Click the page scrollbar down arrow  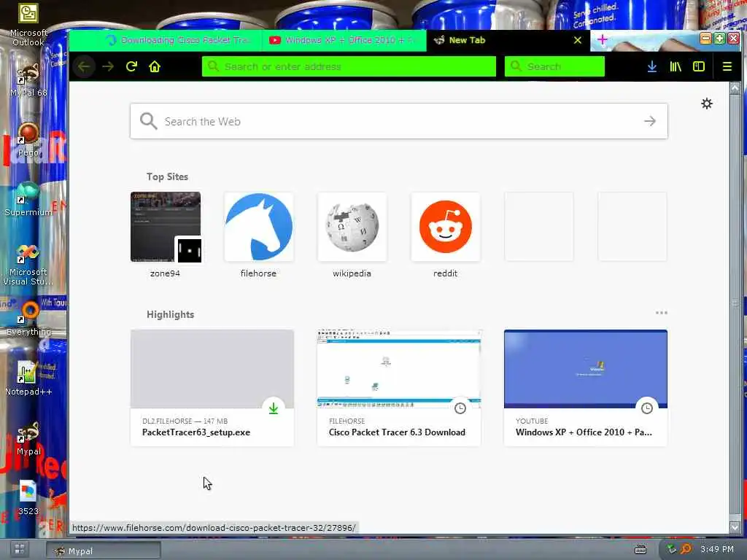[x=735, y=527]
